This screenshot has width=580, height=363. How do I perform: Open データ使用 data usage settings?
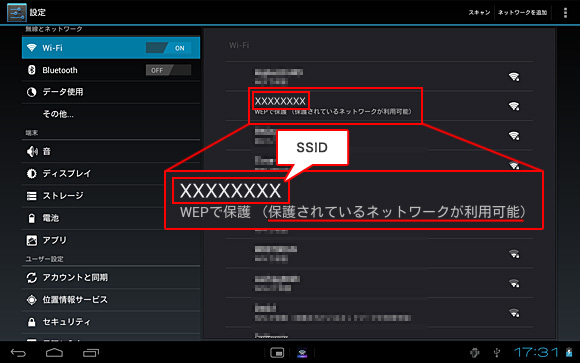(111, 92)
